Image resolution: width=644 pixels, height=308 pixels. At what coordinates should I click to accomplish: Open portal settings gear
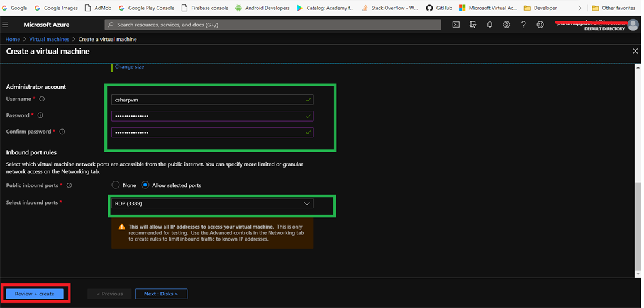506,25
